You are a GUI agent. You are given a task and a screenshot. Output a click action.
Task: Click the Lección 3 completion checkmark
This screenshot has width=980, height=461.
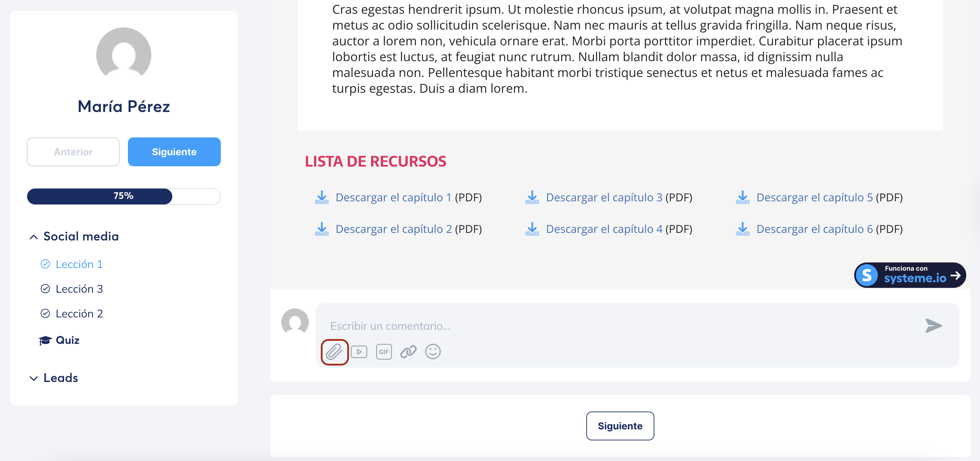point(45,289)
